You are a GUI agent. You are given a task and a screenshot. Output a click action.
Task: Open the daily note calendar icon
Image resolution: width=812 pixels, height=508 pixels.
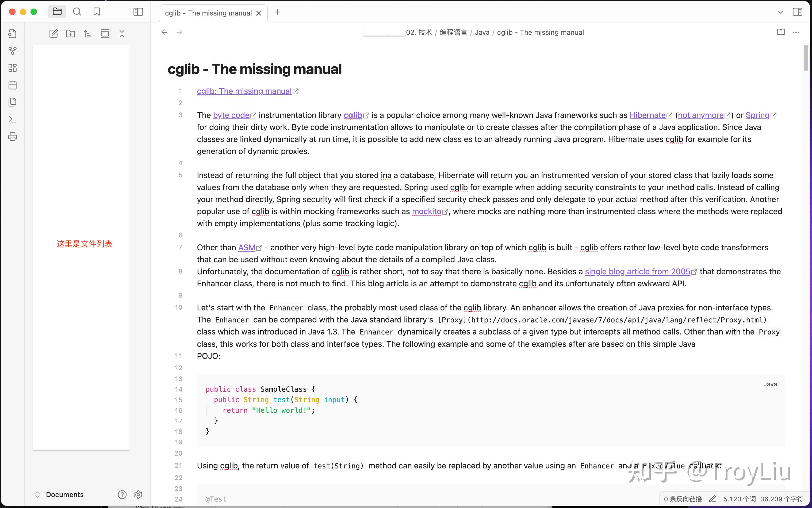[12, 85]
